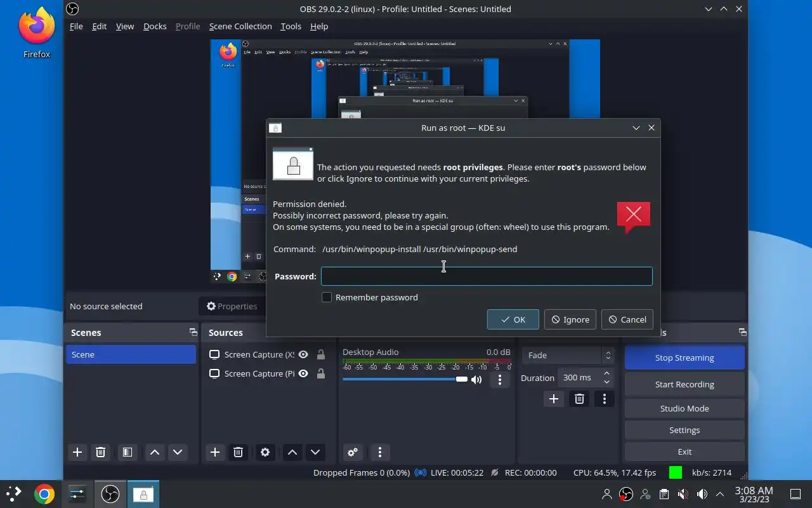Move source up in Sources panel
812x508 pixels.
(292, 452)
